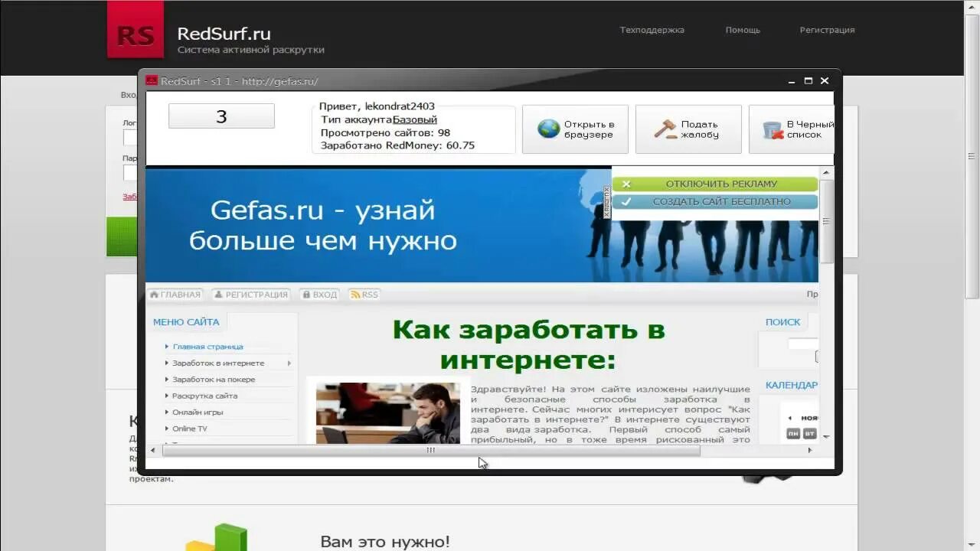This screenshot has width=980, height=551.
Task: Click the person icon beside РЕГИСТРАЦИЯ
Action: 218,295
